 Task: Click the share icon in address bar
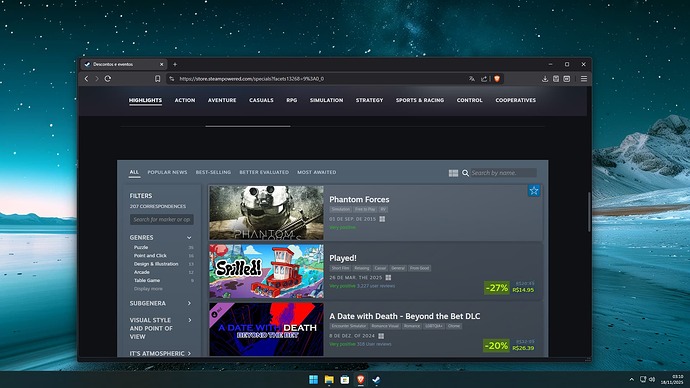pyautogui.click(x=484, y=79)
